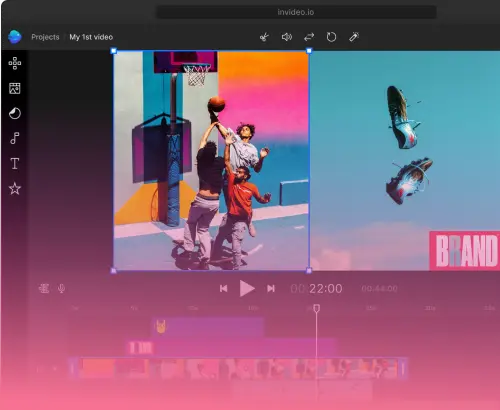The image size is (500, 410).
Task: Skip to previous clip button
Action: [224, 288]
